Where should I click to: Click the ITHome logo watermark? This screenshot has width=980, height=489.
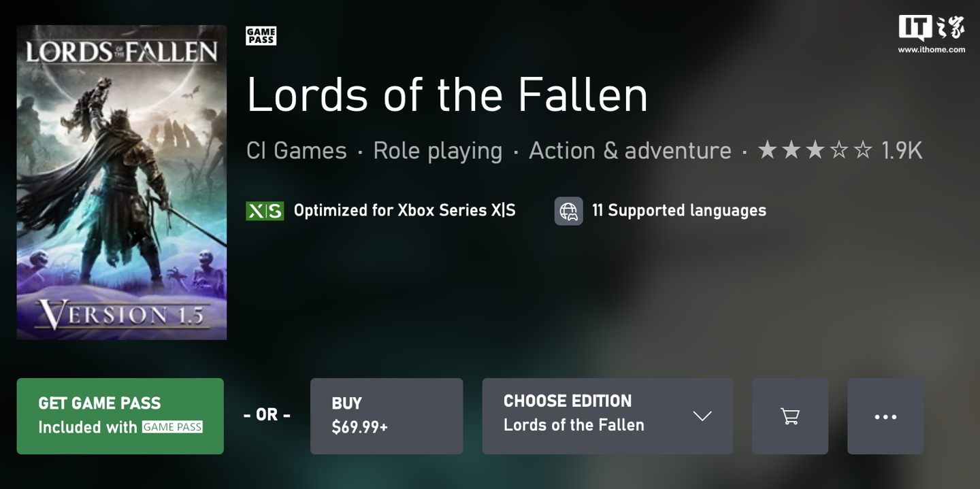pos(930,33)
